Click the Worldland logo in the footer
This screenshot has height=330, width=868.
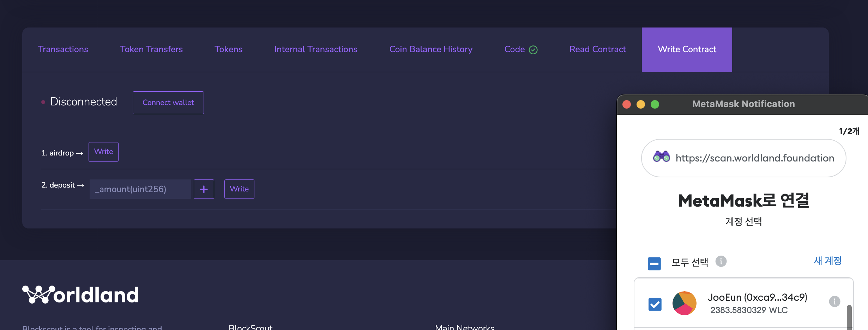click(x=80, y=295)
